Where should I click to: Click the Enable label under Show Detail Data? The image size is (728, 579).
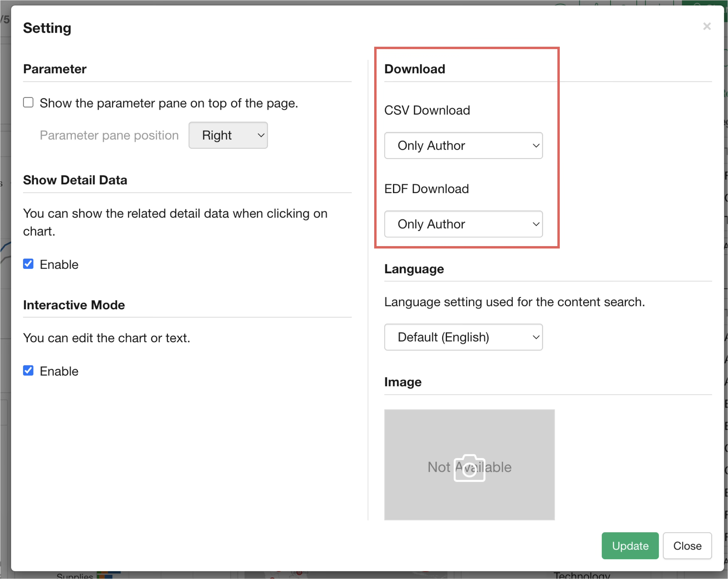pyautogui.click(x=59, y=265)
